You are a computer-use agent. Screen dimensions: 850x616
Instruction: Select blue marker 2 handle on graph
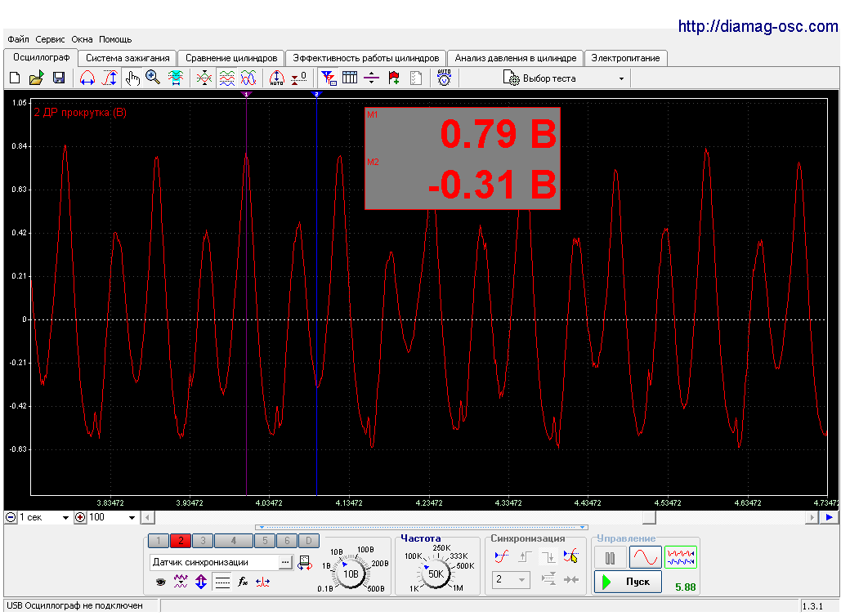tap(316, 94)
